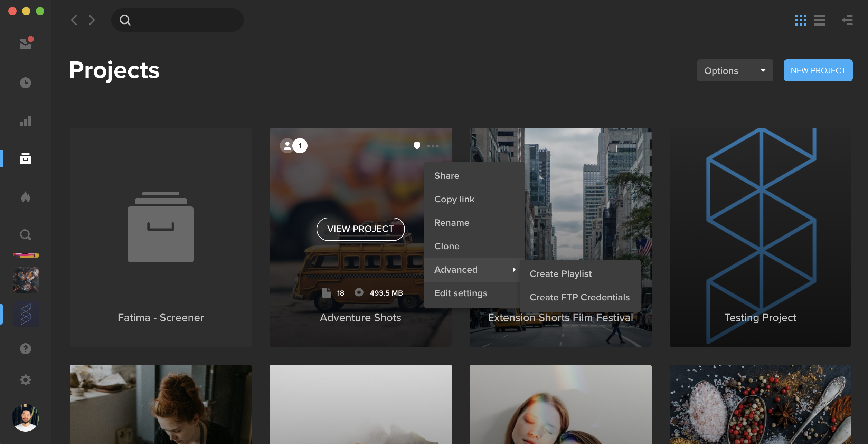The height and width of the screenshot is (444, 868).
Task: Select Create Playlist in the submenu
Action: 580,274
